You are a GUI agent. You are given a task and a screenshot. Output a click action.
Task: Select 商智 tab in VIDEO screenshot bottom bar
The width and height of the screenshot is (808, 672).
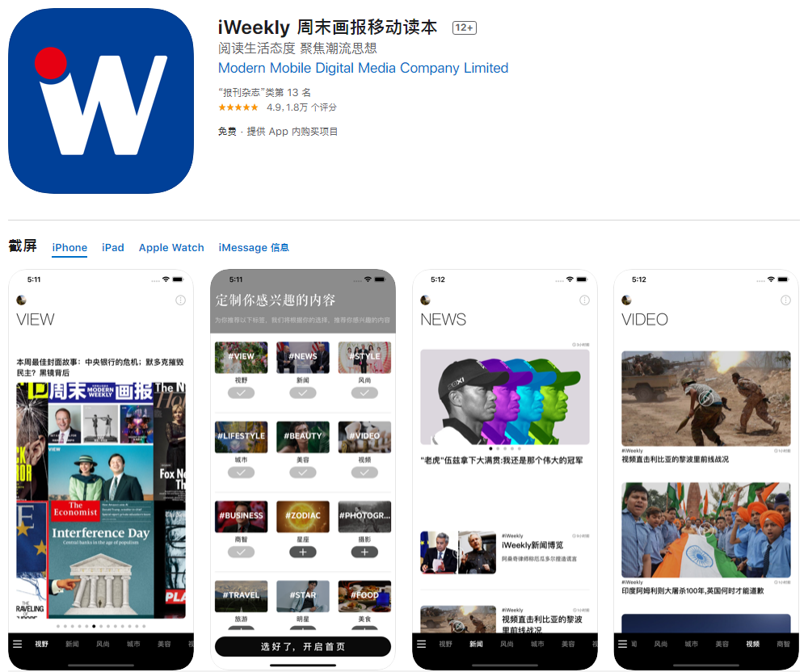click(783, 645)
